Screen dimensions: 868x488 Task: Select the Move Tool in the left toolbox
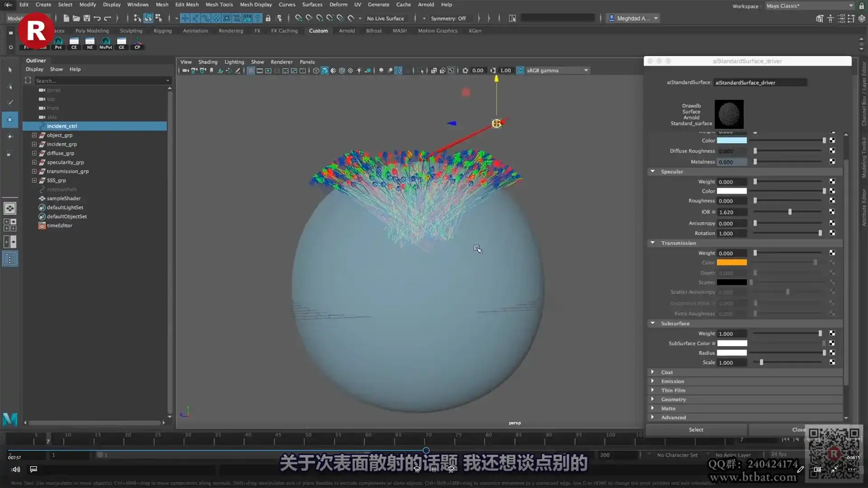(x=10, y=120)
